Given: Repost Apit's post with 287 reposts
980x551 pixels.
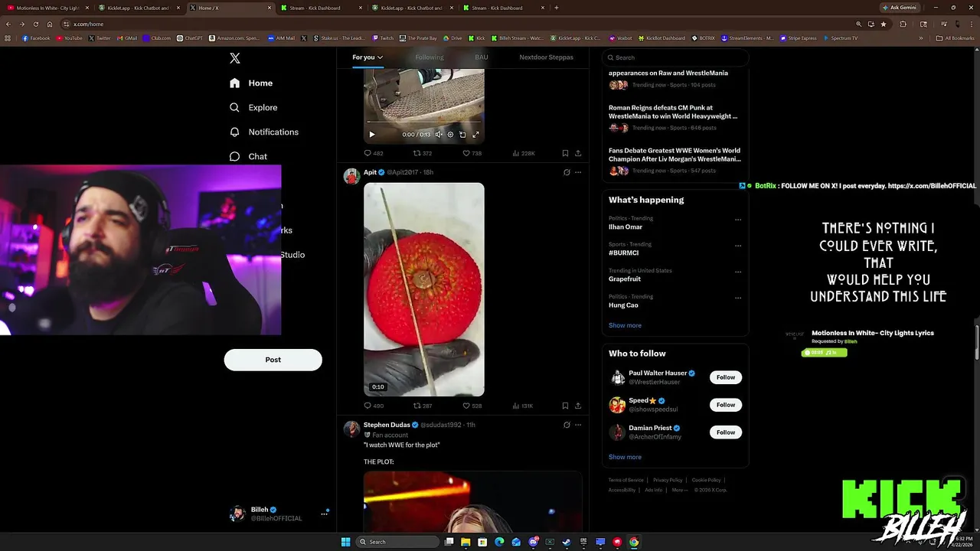Looking at the screenshot, I should coord(423,406).
